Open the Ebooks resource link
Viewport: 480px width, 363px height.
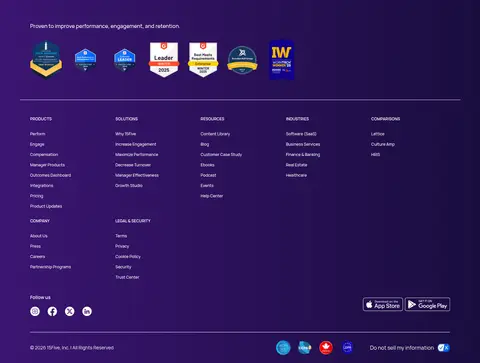point(207,165)
